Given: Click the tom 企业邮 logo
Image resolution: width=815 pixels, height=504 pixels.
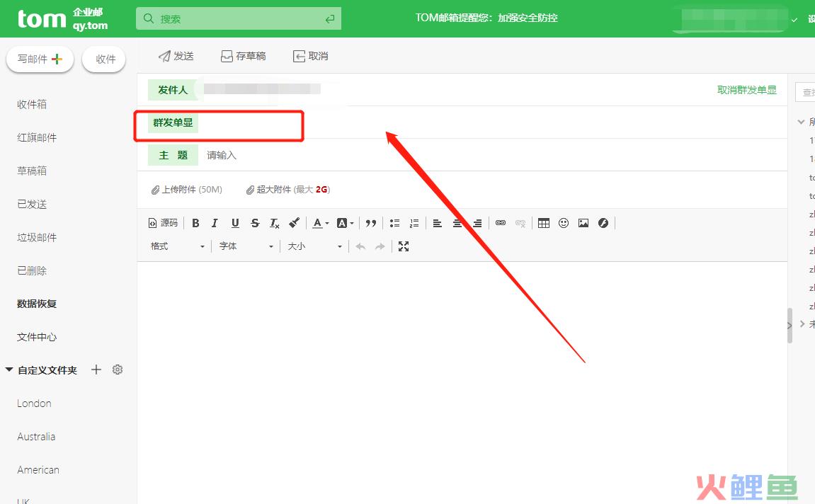Looking at the screenshot, I should (x=62, y=19).
